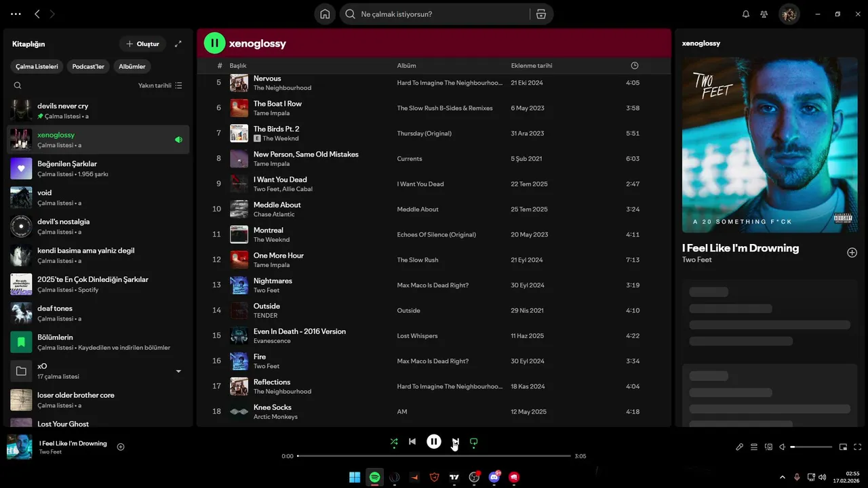Open the connect to a device menu
868x488 pixels.
[768, 447]
